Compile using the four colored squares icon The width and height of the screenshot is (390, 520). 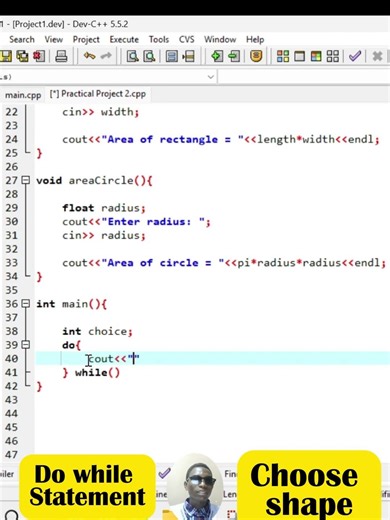point(283,56)
